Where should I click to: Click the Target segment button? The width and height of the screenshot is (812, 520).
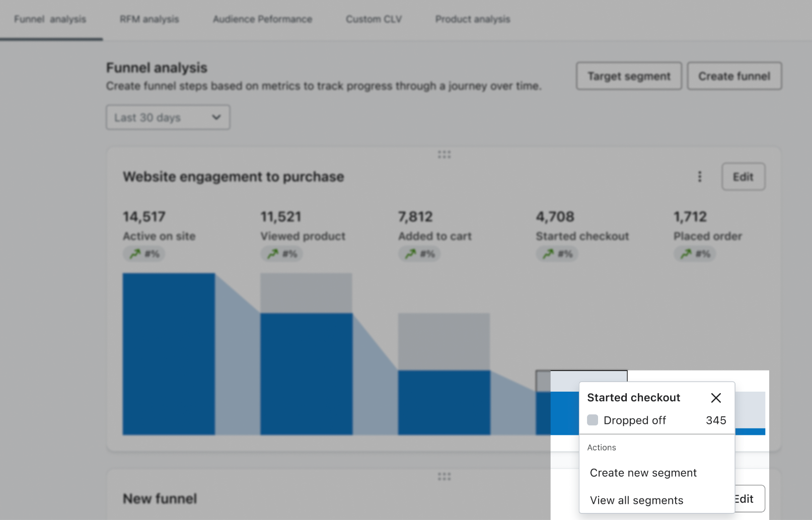628,76
